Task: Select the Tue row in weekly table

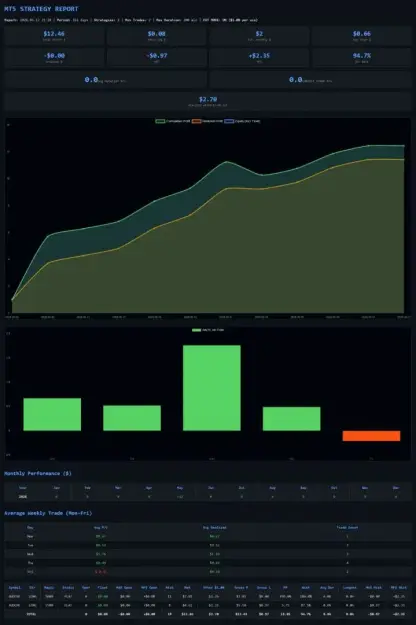Action: click(x=208, y=545)
